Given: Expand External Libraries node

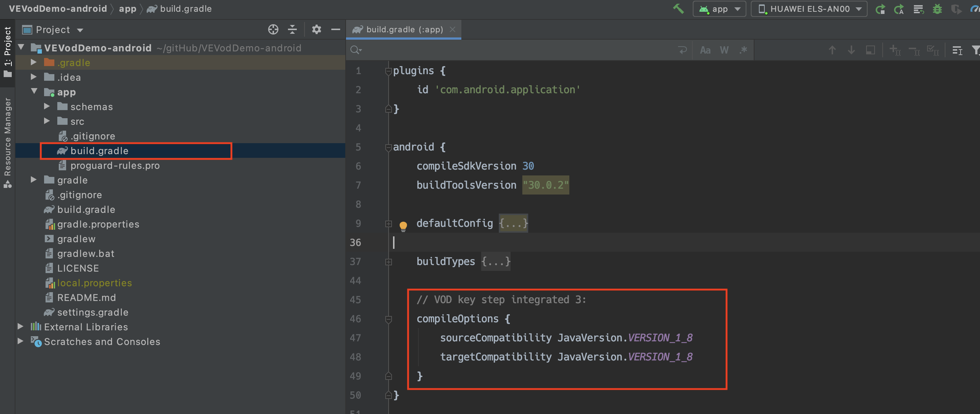Looking at the screenshot, I should (x=21, y=326).
